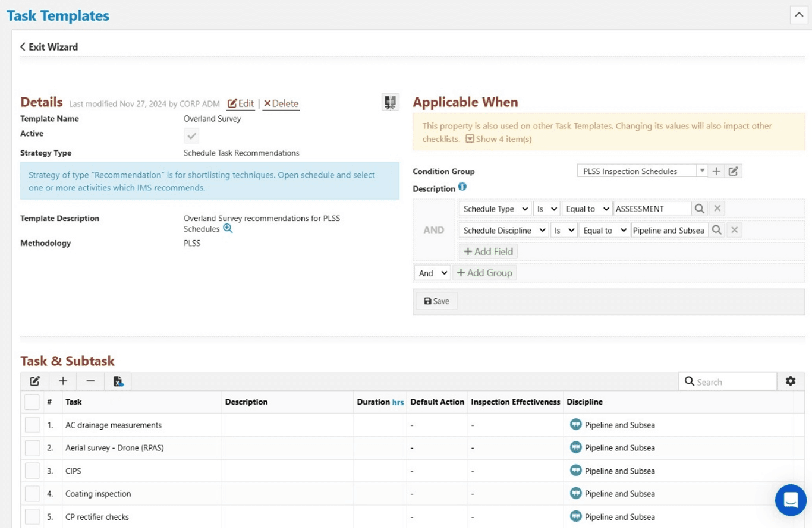Click the task Search field
The image size is (812, 530).
point(728,381)
